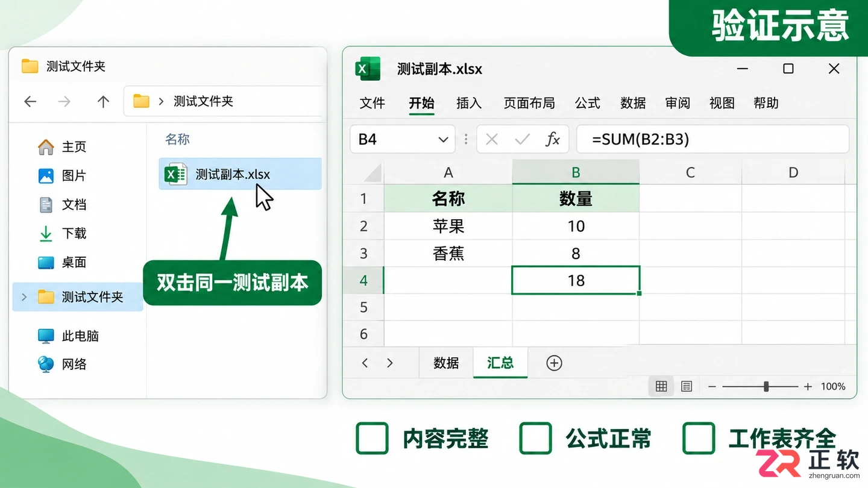Image resolution: width=868 pixels, height=488 pixels.
Task: Open the 视图 ribbon tab
Action: click(x=722, y=103)
